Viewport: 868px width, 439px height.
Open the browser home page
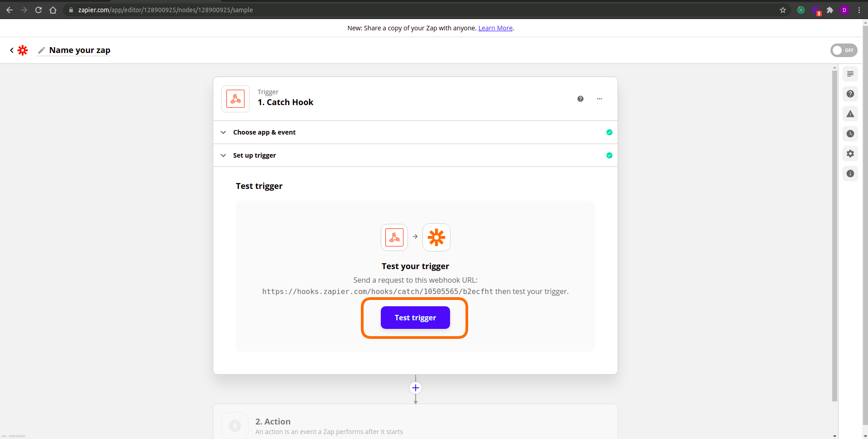click(x=53, y=10)
